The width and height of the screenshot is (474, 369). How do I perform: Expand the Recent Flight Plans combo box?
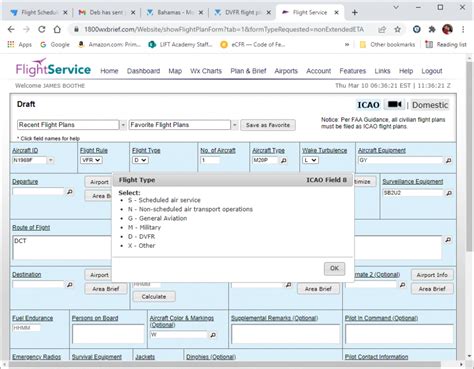123,125
